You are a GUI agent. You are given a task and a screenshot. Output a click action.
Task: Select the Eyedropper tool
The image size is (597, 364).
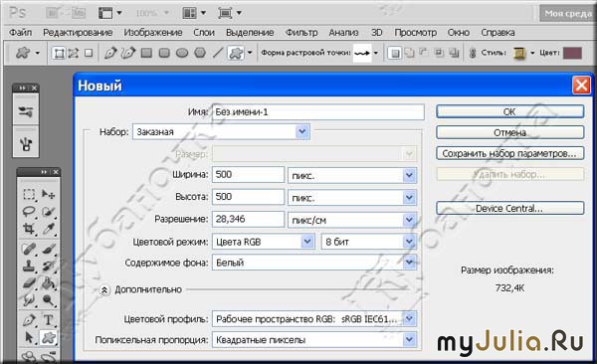(48, 229)
